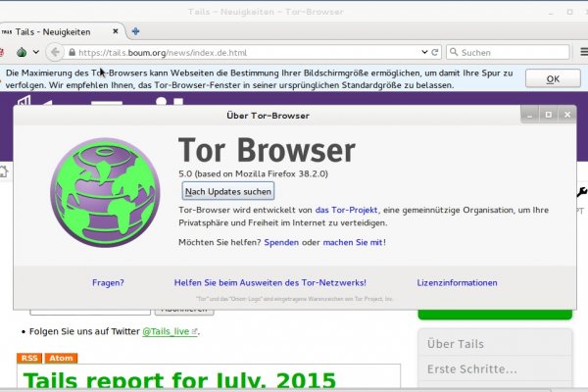Click the search magnifier icon

pyautogui.click(x=456, y=52)
